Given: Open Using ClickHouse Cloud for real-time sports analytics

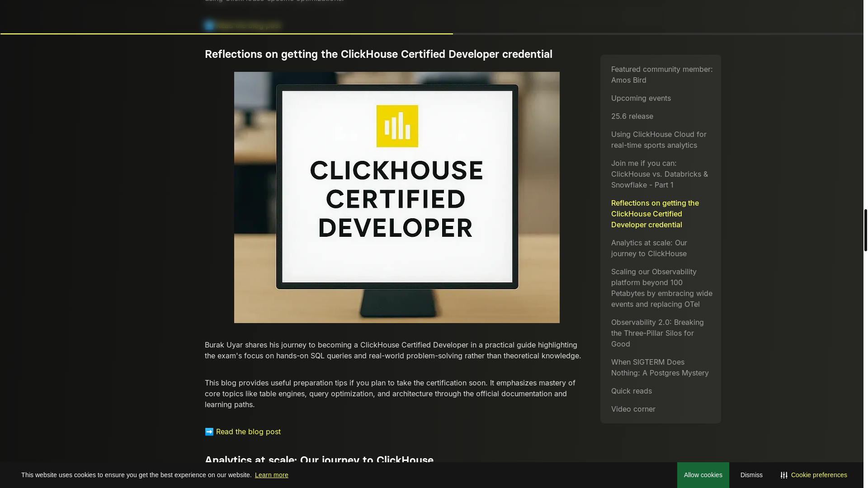Looking at the screenshot, I should [659, 140].
